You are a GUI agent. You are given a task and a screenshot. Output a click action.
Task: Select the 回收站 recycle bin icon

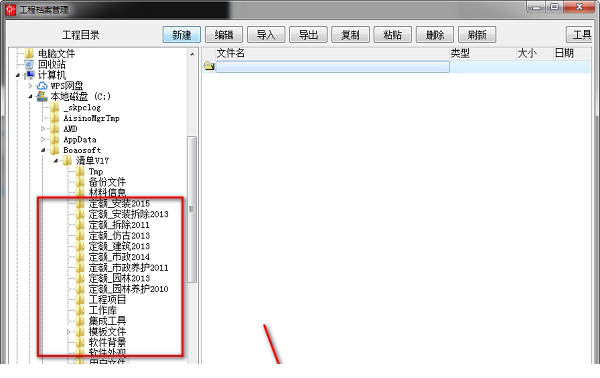tap(29, 64)
